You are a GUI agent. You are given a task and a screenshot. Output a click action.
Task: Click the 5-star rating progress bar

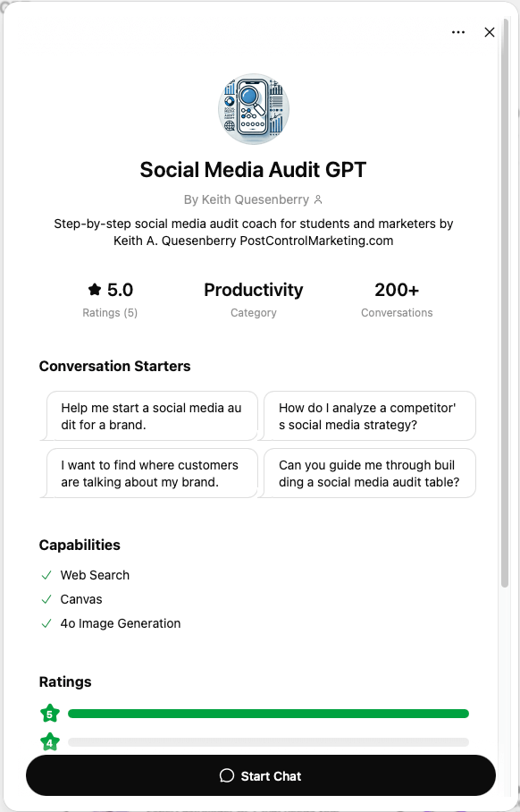[268, 713]
